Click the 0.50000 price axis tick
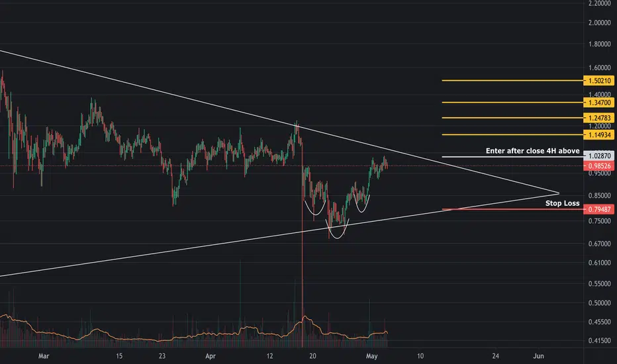This screenshot has width=617, height=364. [599, 303]
